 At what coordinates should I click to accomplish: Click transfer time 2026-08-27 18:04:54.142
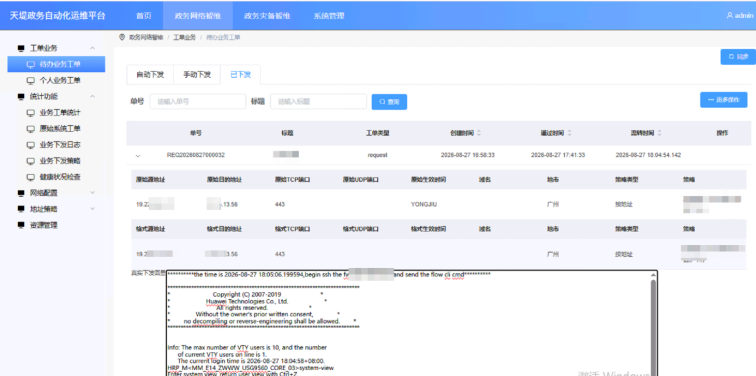(x=648, y=155)
